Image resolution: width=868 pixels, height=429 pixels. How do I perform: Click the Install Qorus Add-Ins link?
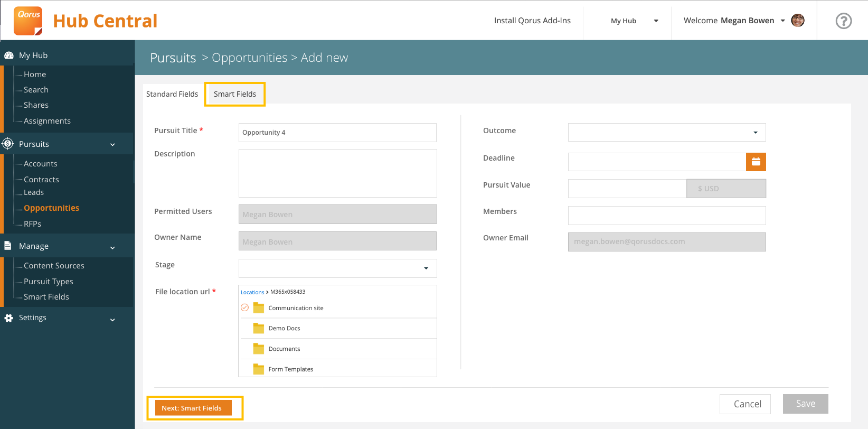[532, 21]
